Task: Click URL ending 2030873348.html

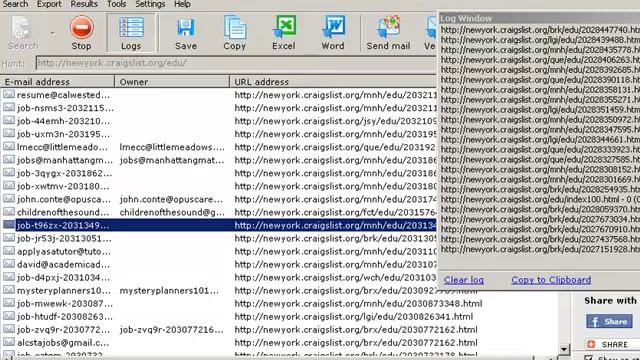Action: pos(358,304)
